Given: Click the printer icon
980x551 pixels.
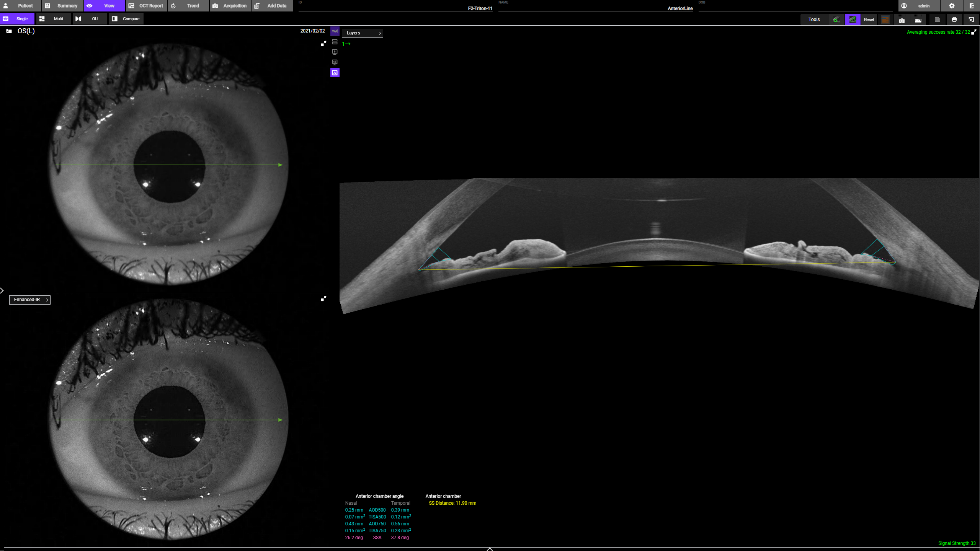Looking at the screenshot, I should (x=954, y=20).
